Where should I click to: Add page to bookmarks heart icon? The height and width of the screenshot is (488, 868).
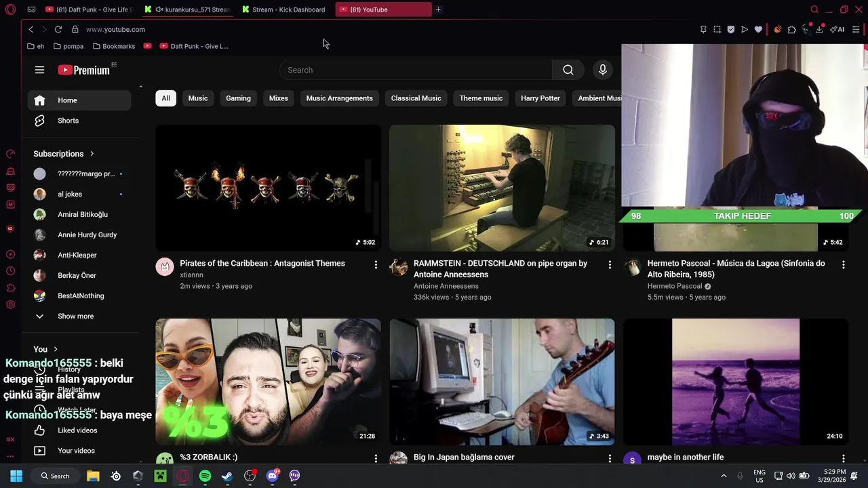tap(758, 29)
